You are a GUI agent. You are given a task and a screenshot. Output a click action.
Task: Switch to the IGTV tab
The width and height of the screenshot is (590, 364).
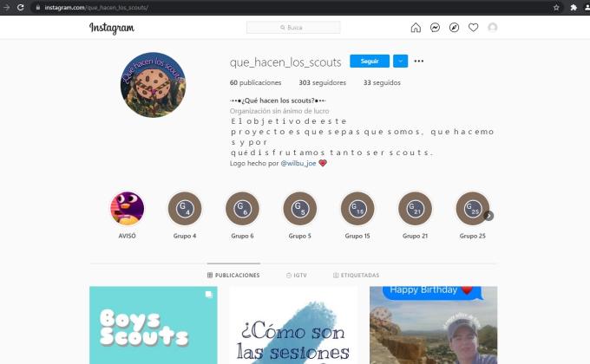(295, 275)
